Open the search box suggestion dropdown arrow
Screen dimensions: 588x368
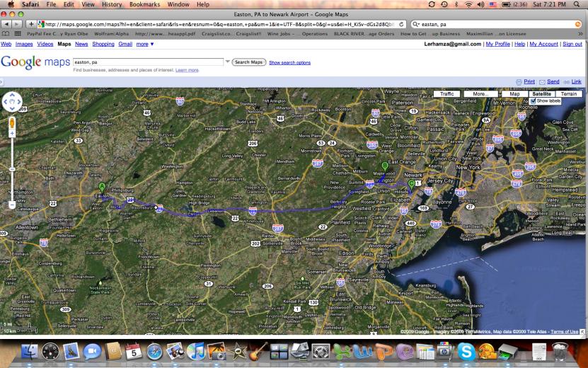click(x=227, y=62)
